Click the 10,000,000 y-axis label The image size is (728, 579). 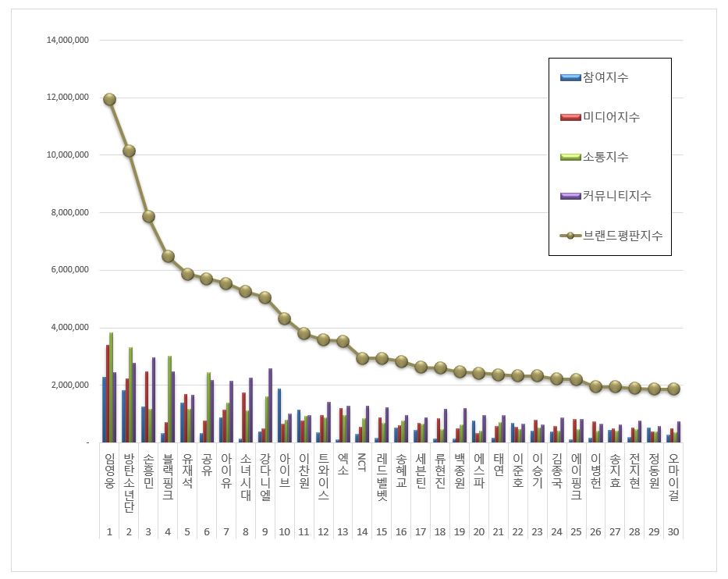tap(68, 155)
